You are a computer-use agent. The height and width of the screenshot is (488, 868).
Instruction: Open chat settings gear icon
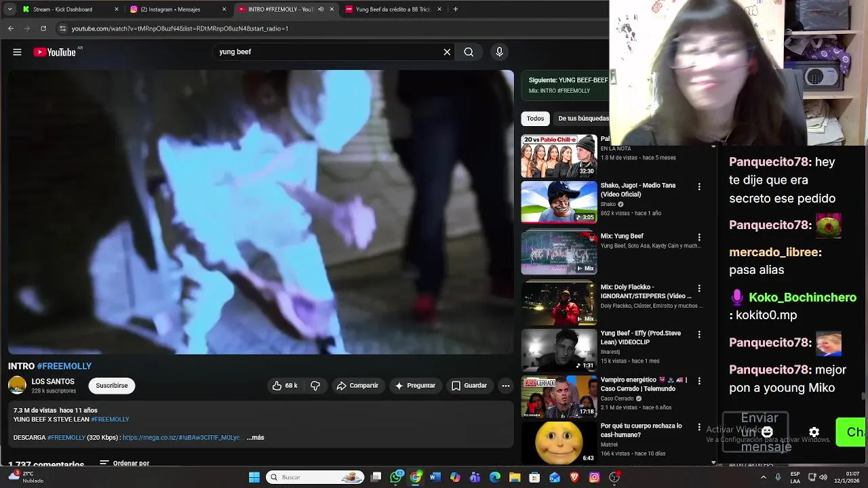814,432
